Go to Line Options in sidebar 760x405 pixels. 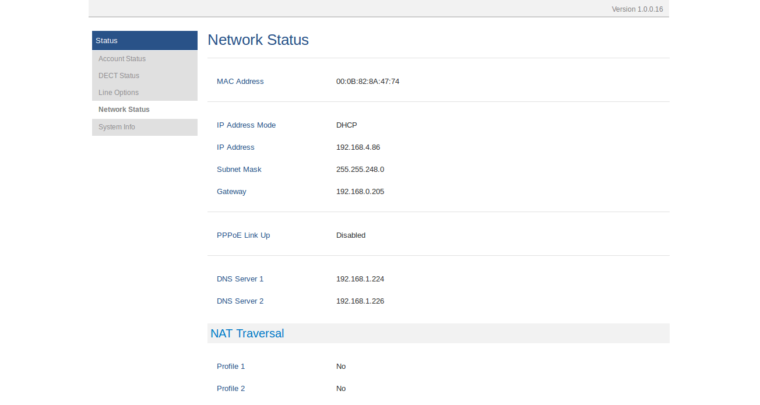pos(118,92)
